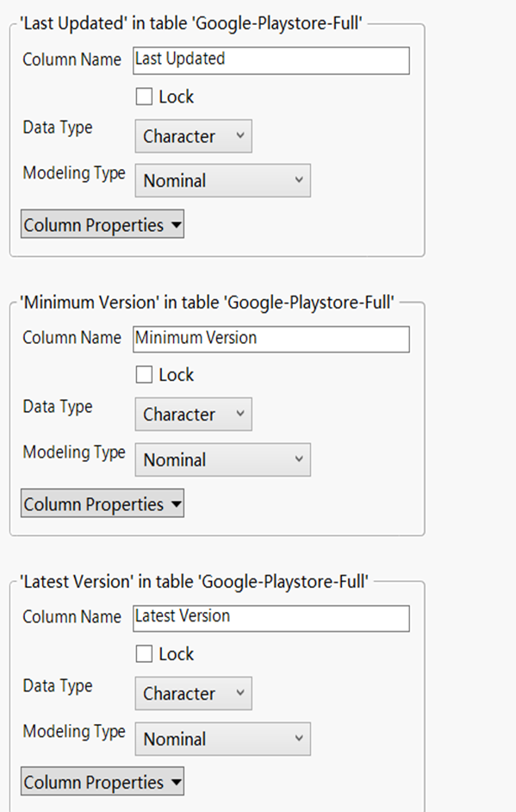Open Data Type dropdown for Last Updated

[194, 136]
